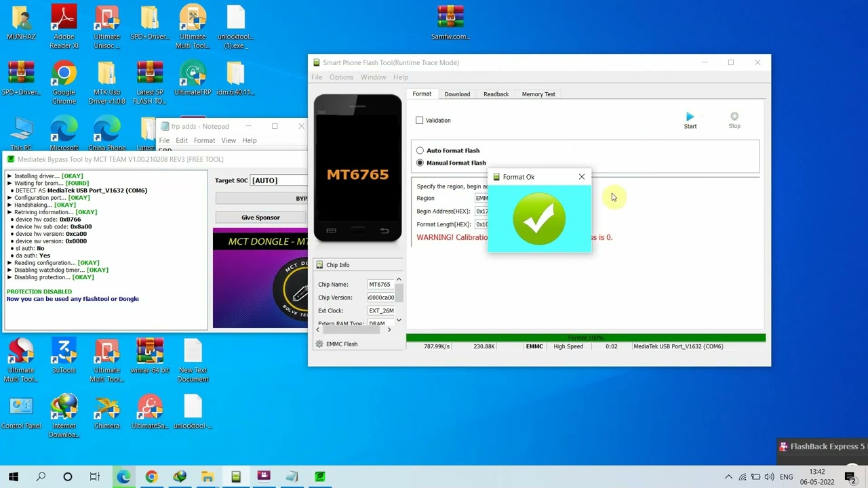Click the Ext Clock field
The width and height of the screenshot is (868, 488).
point(380,310)
